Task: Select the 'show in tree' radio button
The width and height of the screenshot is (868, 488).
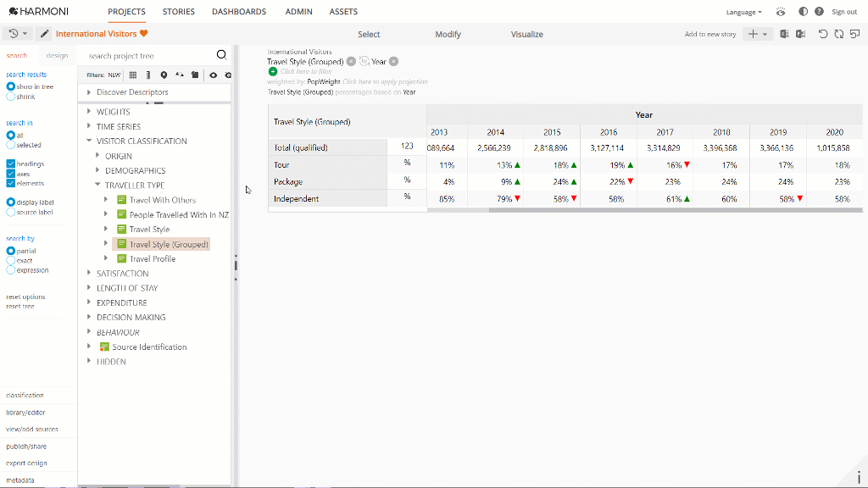Action: pos(10,86)
